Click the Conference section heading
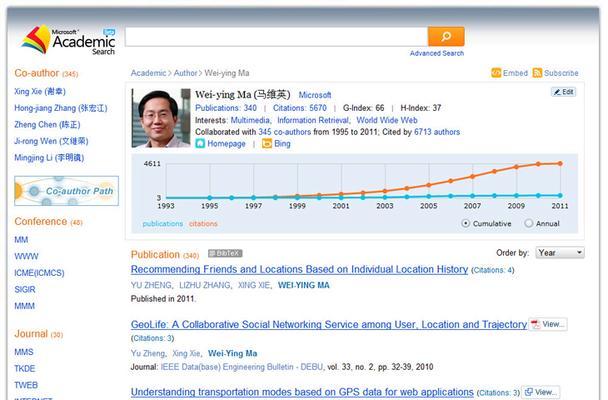The image size is (608, 400). point(48,222)
